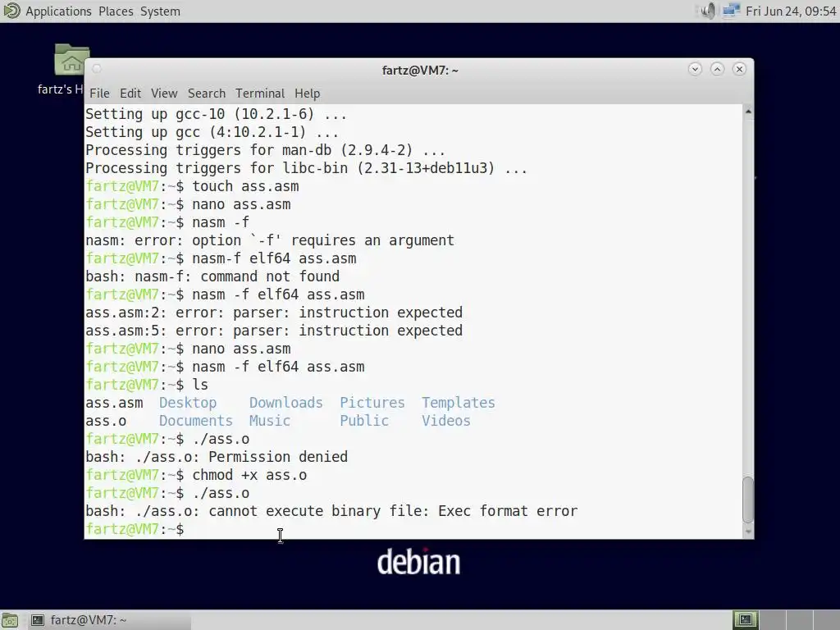The width and height of the screenshot is (840, 630).
Task: Click 'Setting up gcc-10' output line
Action: 217,114
